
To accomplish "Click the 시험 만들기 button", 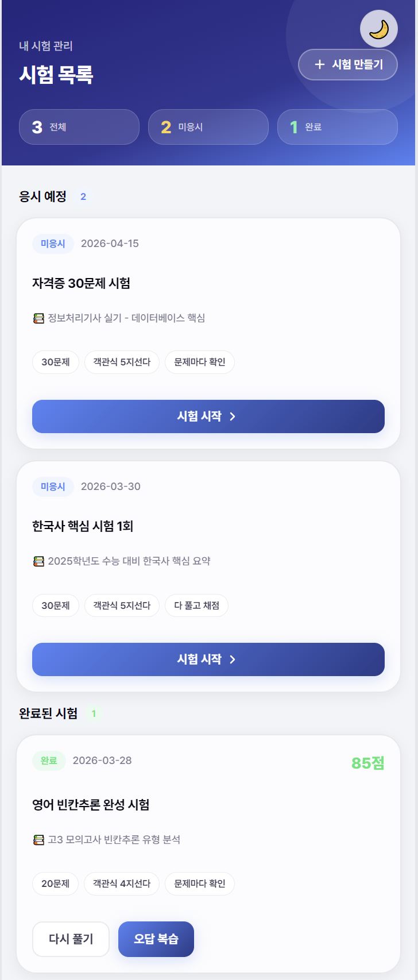I will (x=348, y=64).
